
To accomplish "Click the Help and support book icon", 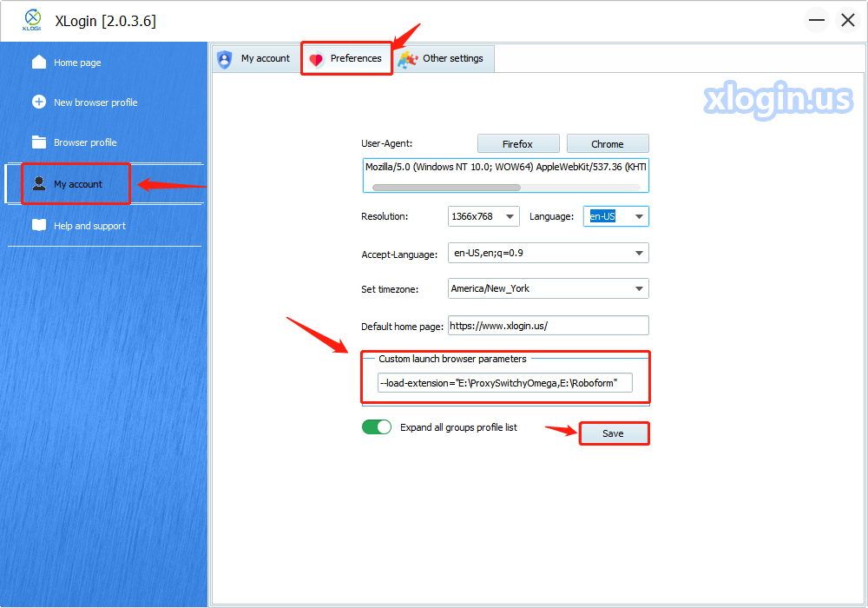I will pos(39,225).
